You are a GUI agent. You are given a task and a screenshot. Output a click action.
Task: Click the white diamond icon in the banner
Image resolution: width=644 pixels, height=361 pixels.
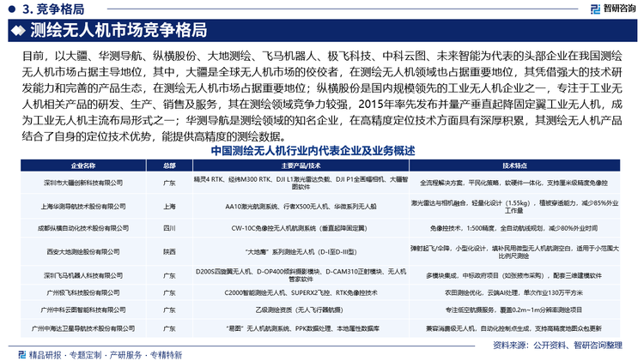coord(18,31)
